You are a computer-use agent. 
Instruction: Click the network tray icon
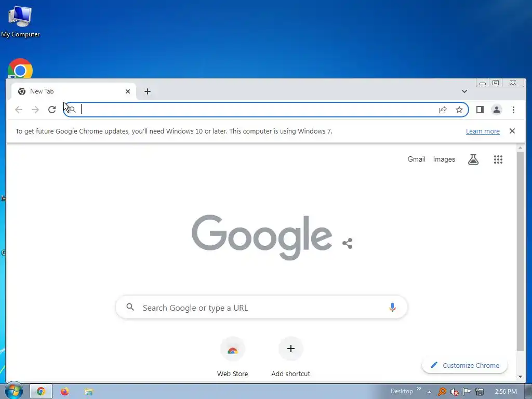click(480, 392)
